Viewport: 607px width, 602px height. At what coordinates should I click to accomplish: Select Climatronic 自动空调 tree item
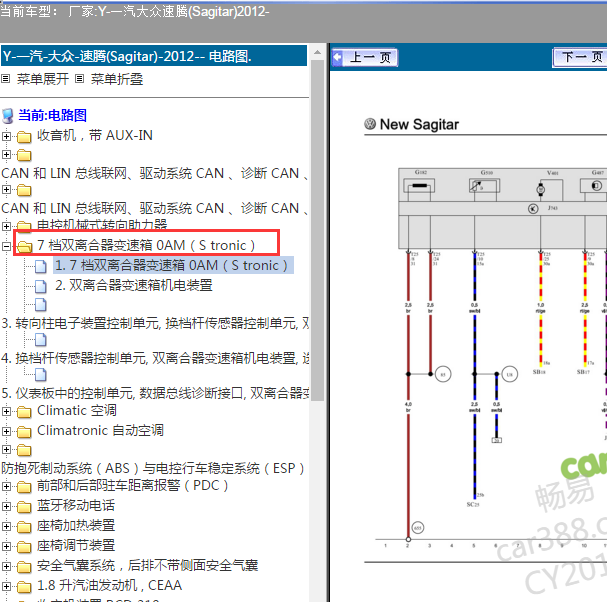tap(100, 430)
